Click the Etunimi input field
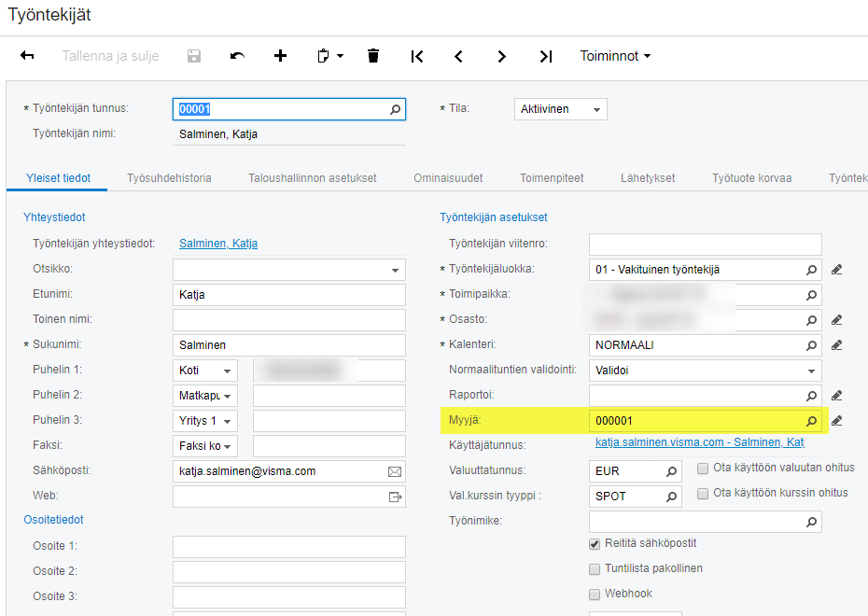The height and width of the screenshot is (616, 868). 288,295
